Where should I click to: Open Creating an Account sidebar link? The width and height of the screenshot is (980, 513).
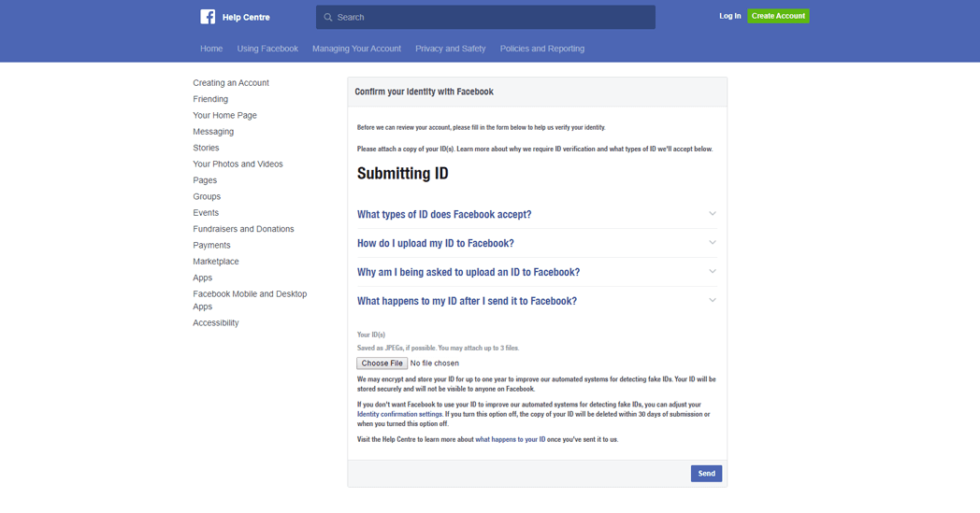coord(231,83)
